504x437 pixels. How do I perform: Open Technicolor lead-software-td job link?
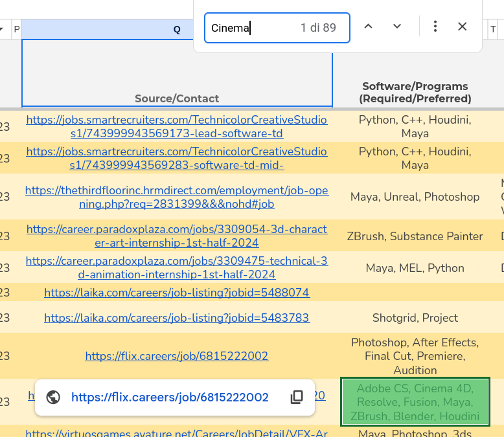177,127
